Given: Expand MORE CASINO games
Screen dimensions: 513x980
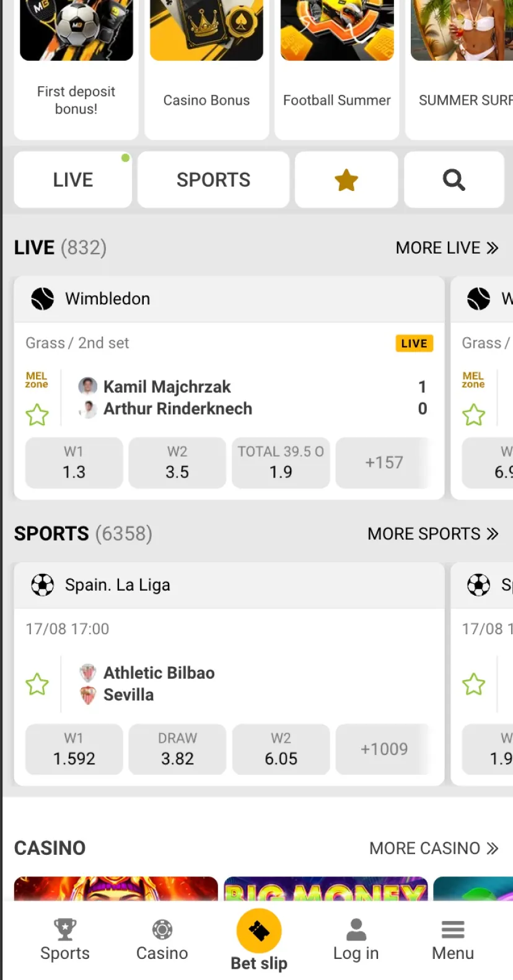Looking at the screenshot, I should pyautogui.click(x=434, y=848).
